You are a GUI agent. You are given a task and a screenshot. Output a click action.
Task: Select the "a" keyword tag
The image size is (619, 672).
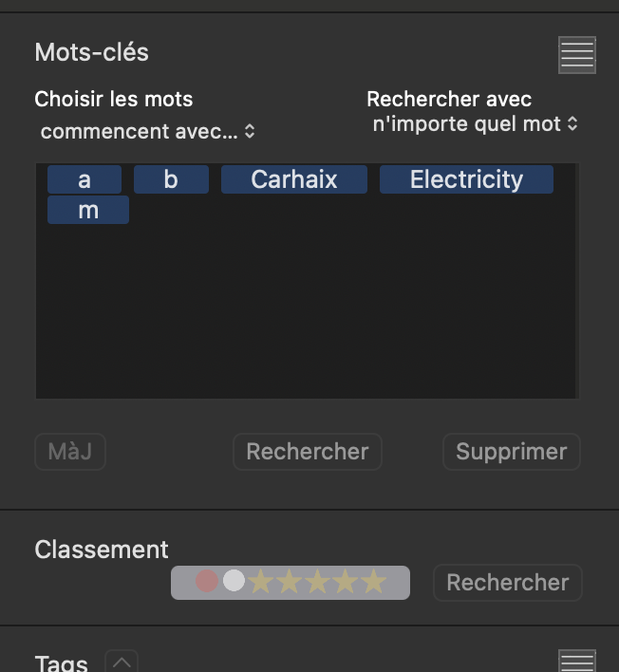click(84, 179)
